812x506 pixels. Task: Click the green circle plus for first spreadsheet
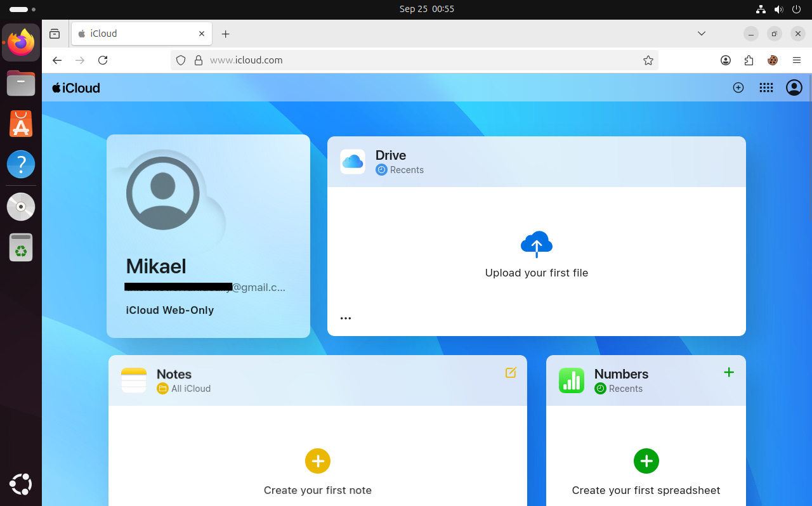[x=646, y=461]
